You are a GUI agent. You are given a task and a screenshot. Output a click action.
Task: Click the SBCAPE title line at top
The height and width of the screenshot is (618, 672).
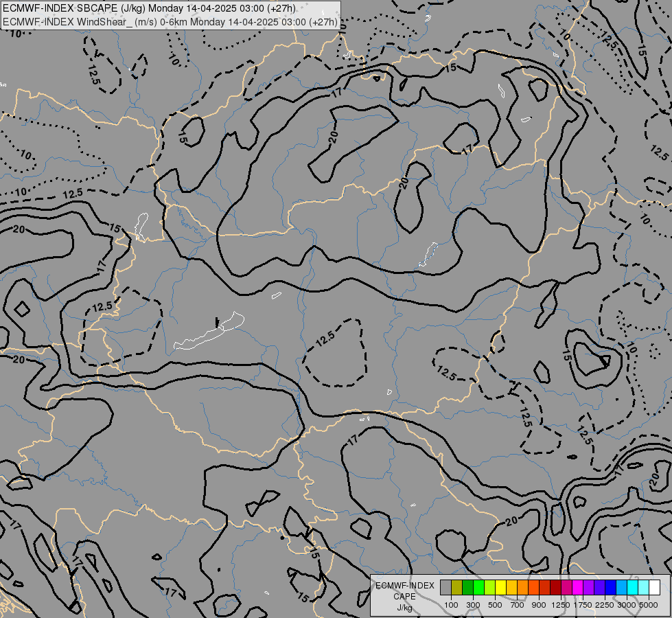[x=150, y=8]
